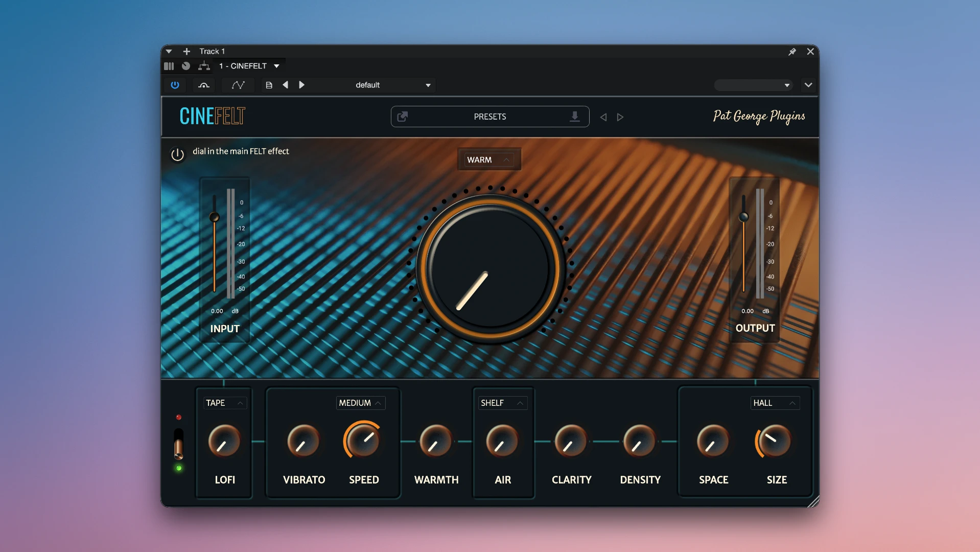980x552 pixels.
Task: Open the default preset menu
Action: coord(393,85)
